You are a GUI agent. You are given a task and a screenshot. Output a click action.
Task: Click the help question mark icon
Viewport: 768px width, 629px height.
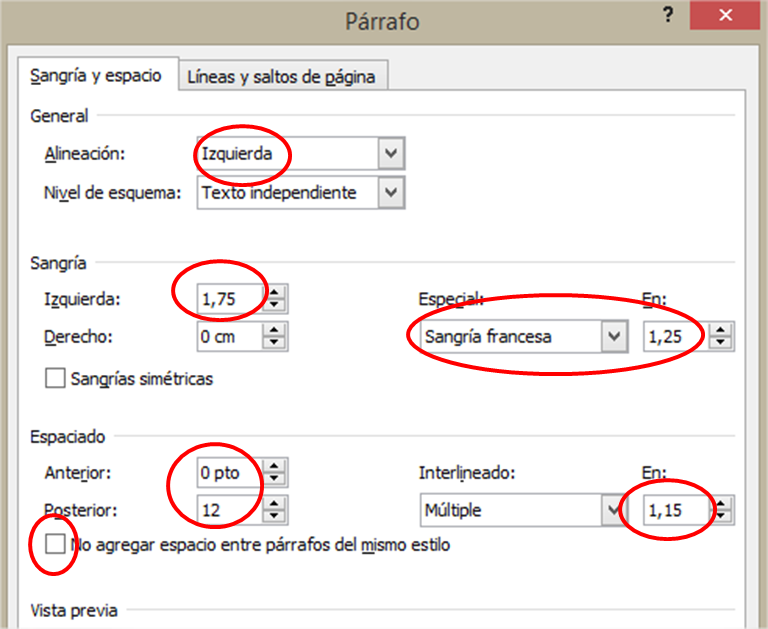[x=666, y=17]
